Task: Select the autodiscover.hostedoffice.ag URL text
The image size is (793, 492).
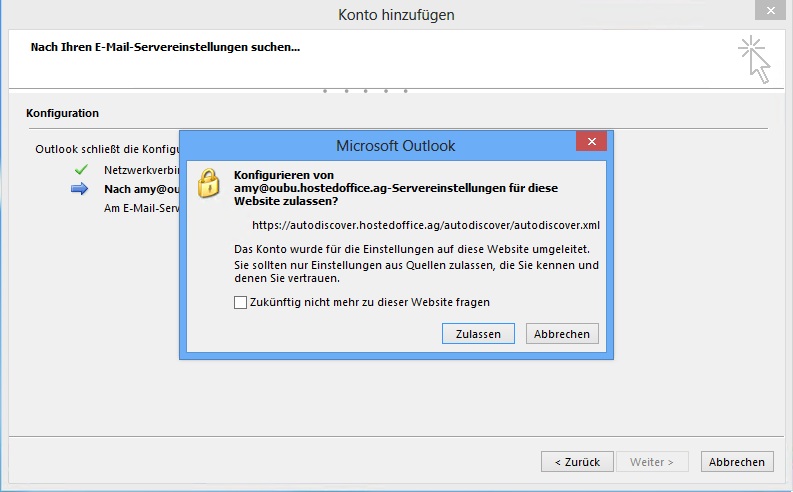Action: click(426, 225)
